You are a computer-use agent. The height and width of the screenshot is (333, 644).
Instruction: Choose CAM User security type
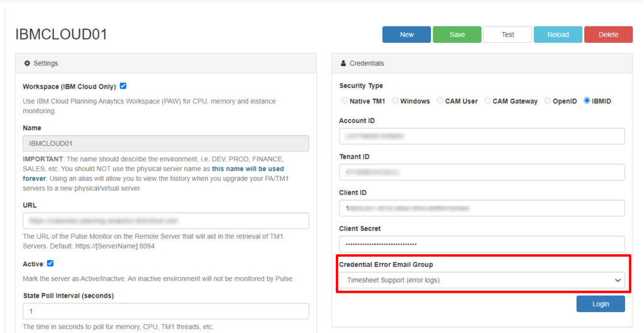440,101
